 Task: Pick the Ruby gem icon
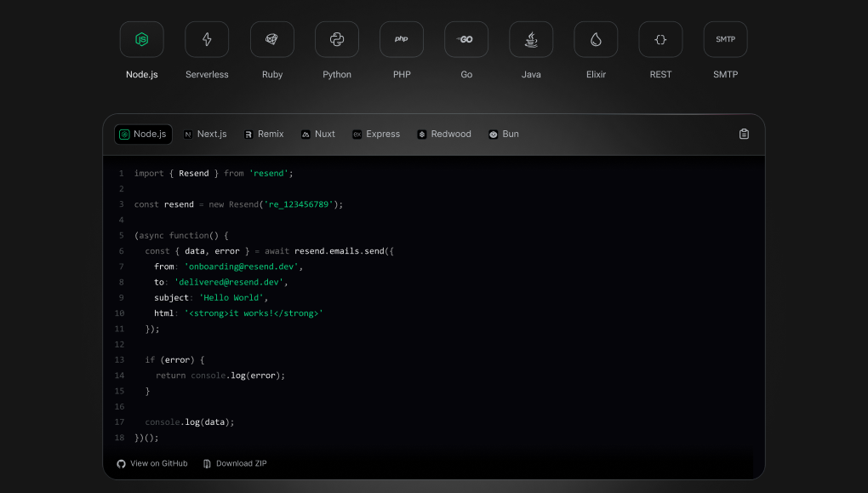click(272, 39)
